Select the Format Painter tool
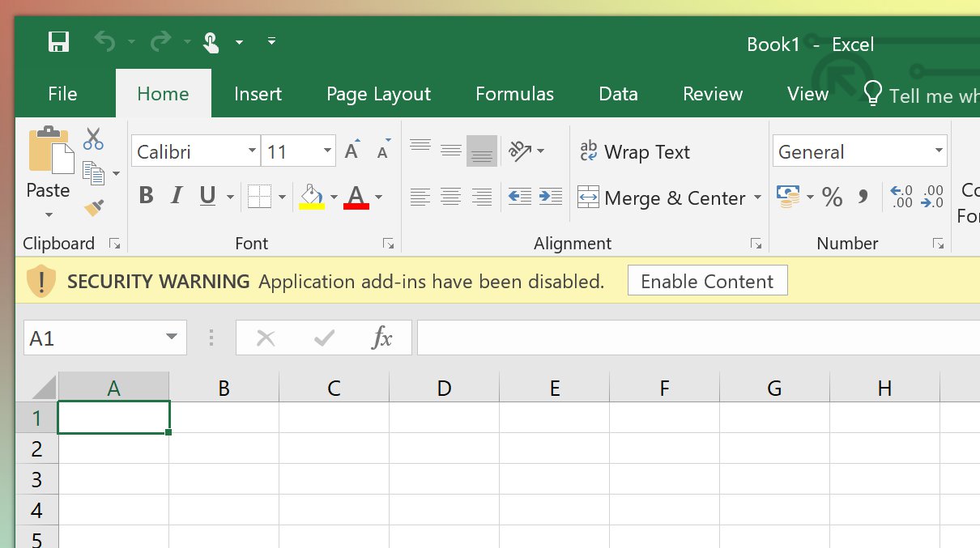 [x=95, y=208]
